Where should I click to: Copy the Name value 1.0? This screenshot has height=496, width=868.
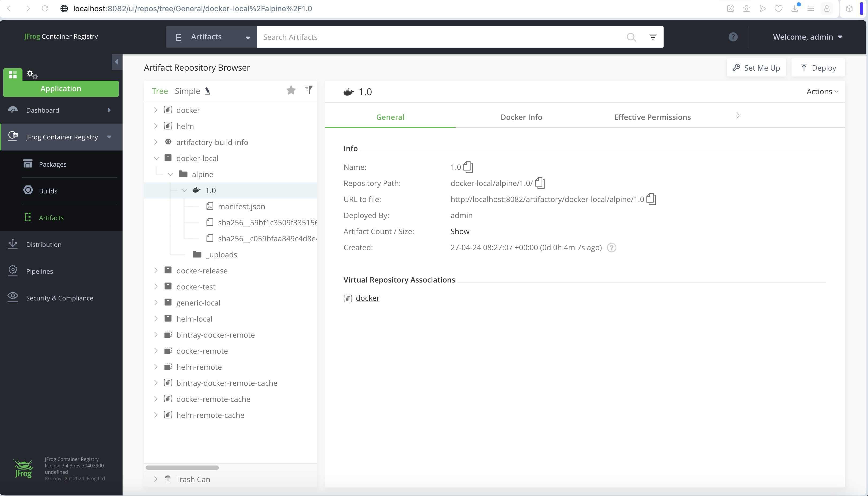[468, 167]
